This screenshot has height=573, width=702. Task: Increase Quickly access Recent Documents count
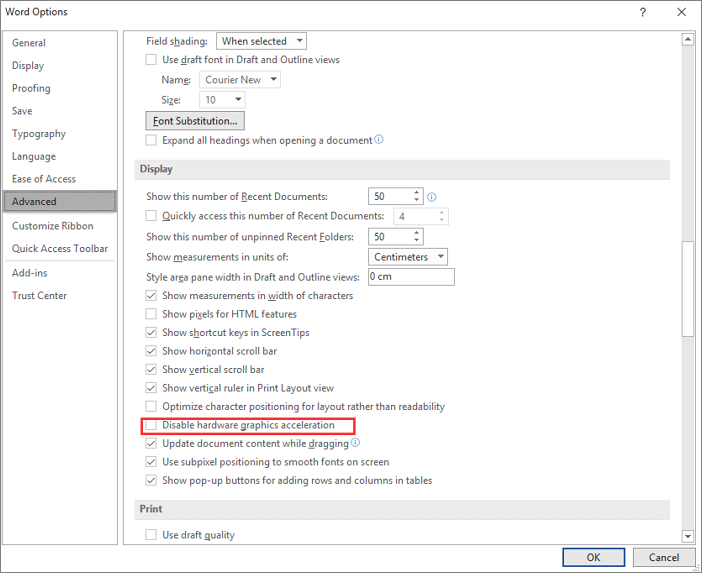(x=442, y=212)
